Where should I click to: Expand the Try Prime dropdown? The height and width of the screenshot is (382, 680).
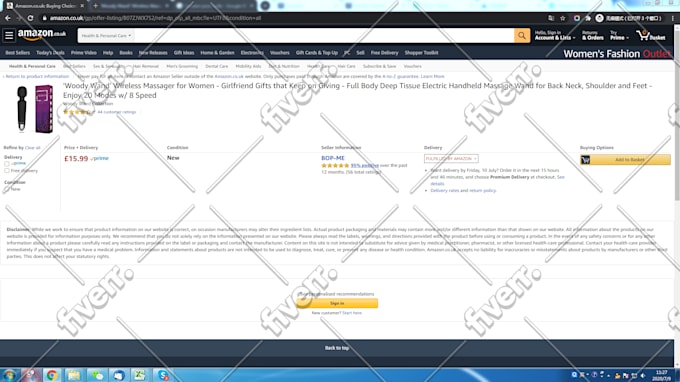[x=619, y=36]
